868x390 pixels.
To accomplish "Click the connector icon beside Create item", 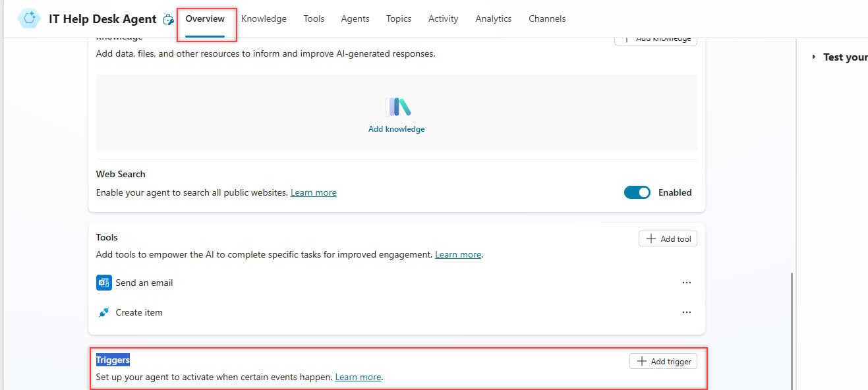I will 103,312.
